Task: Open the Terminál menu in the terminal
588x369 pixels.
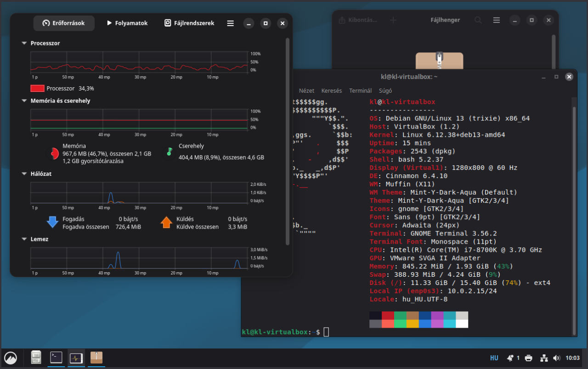Action: tap(360, 91)
